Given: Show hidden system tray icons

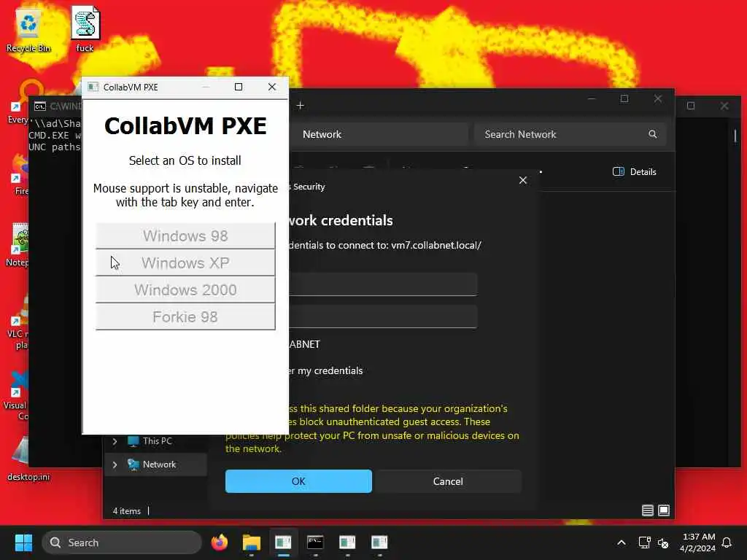Looking at the screenshot, I should (x=622, y=542).
